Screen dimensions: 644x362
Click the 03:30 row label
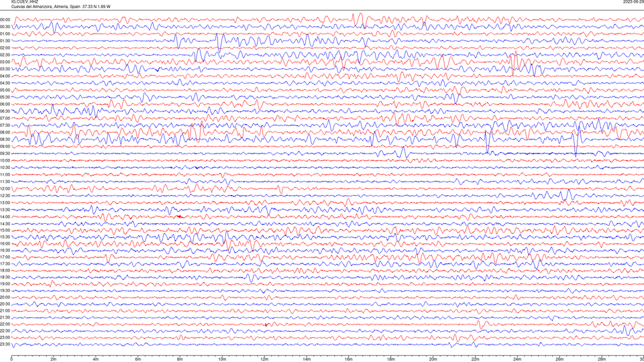(x=5, y=69)
